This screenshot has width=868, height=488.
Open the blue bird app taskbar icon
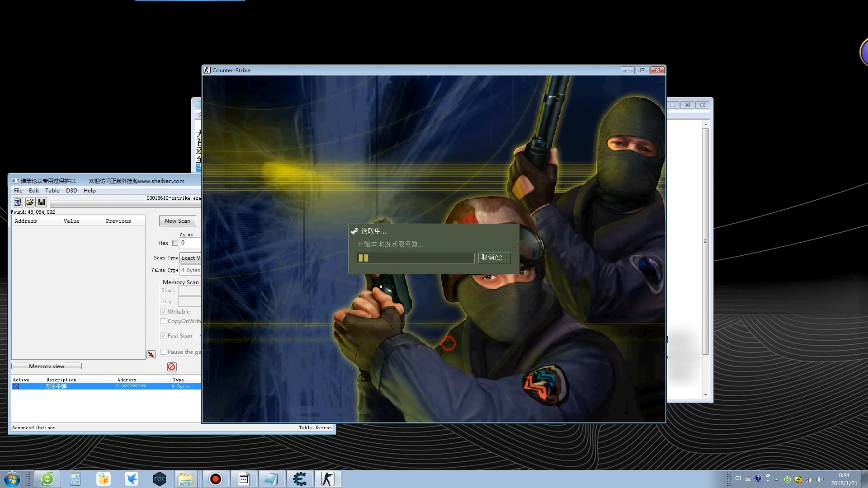pos(132,479)
